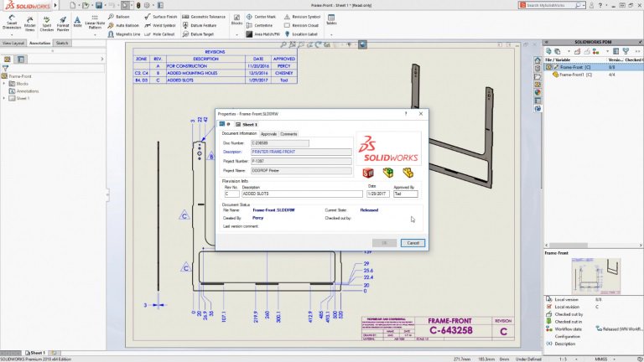Image resolution: width=644 pixels, height=362 pixels.
Task: Click the Blocks tool icon
Action: [x=236, y=20]
